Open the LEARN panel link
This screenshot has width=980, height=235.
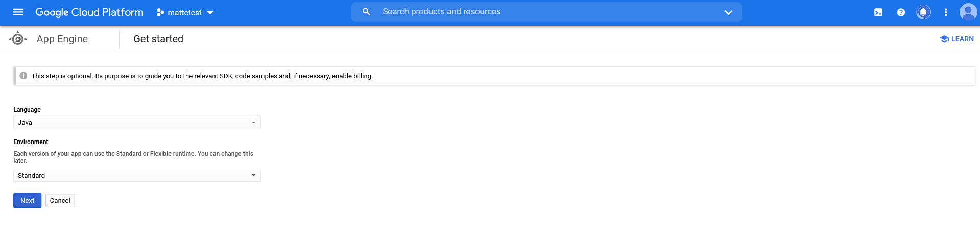coord(962,39)
